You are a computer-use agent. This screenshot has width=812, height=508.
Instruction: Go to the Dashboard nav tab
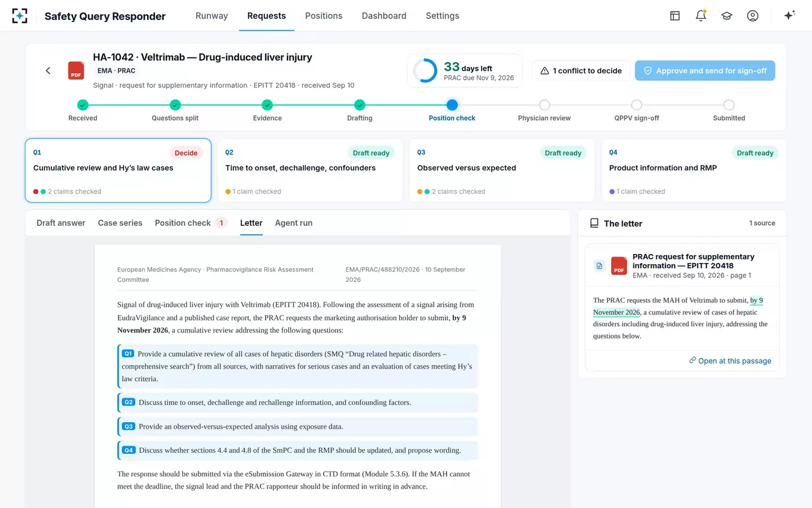pos(384,16)
